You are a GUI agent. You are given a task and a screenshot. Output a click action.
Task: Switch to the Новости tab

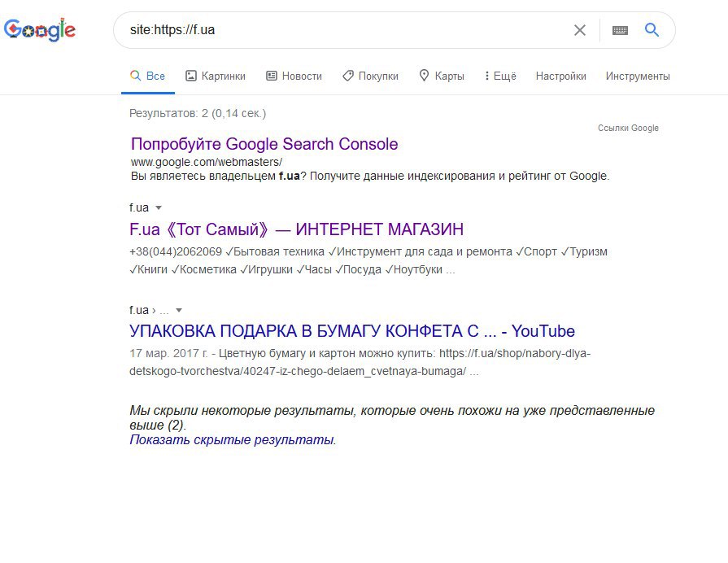click(294, 76)
